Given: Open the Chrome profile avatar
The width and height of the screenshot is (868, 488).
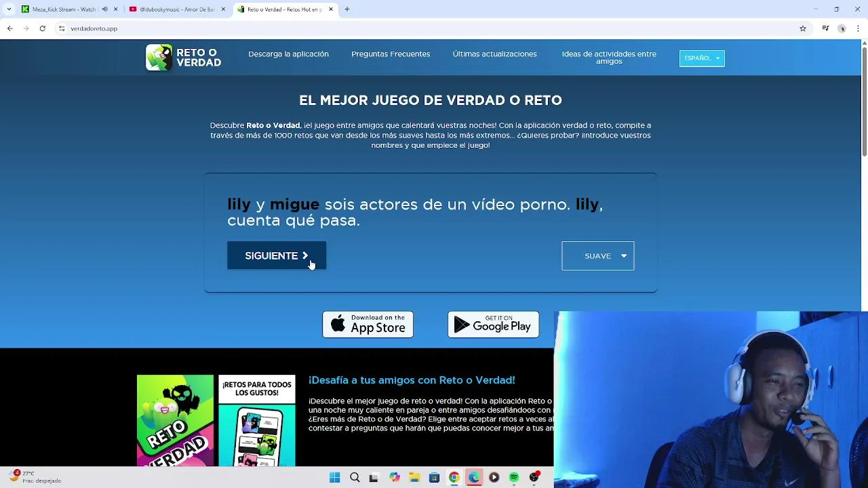Looking at the screenshot, I should (842, 28).
